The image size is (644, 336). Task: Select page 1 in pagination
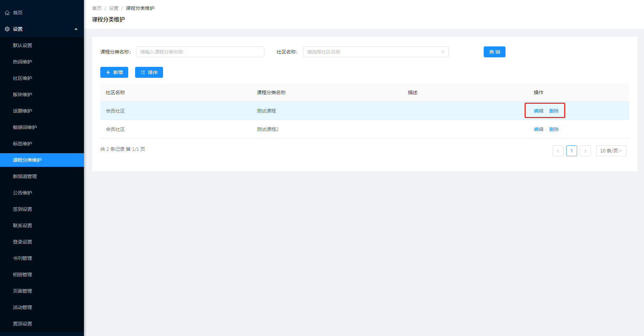tap(572, 151)
